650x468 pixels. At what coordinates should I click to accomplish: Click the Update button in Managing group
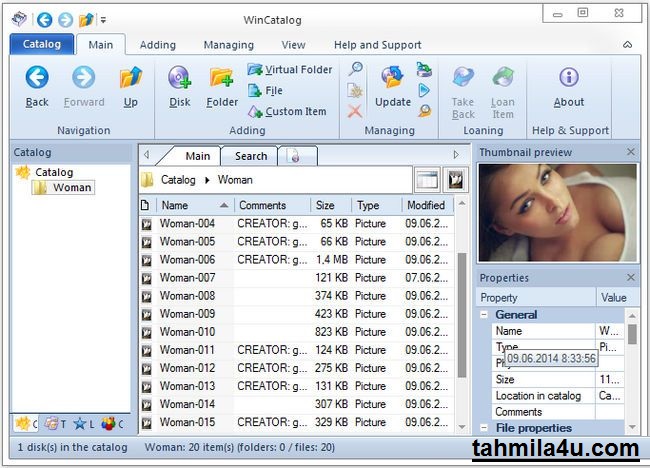(393, 87)
